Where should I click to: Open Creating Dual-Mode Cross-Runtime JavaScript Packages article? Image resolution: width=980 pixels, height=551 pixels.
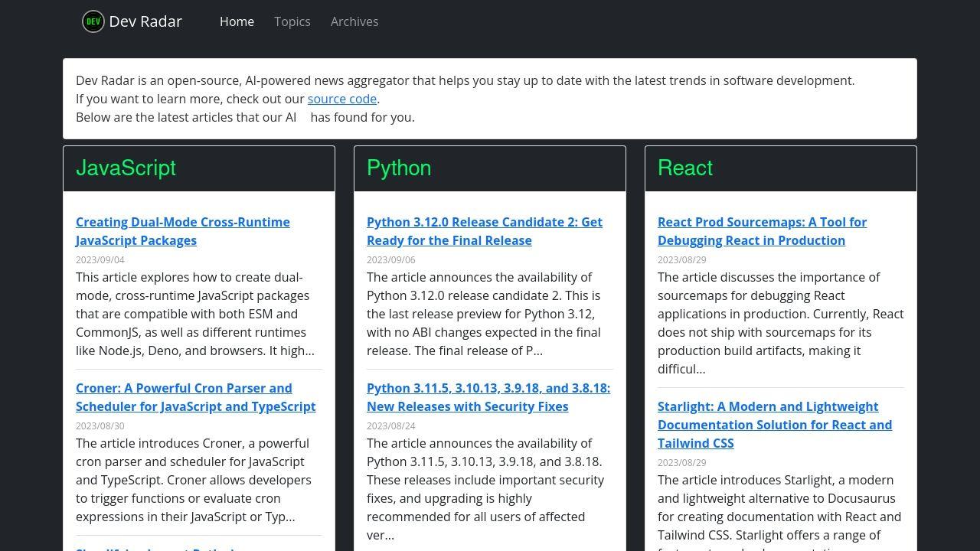[183, 231]
